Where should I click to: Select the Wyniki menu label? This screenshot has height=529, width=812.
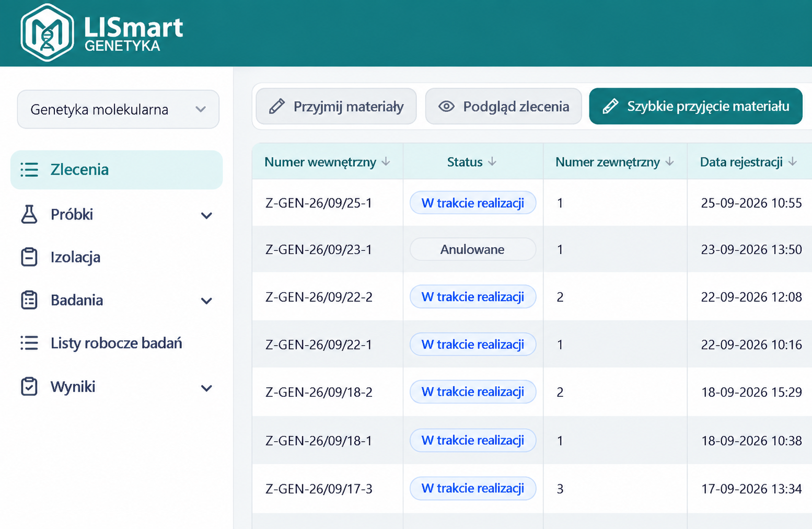[73, 387]
